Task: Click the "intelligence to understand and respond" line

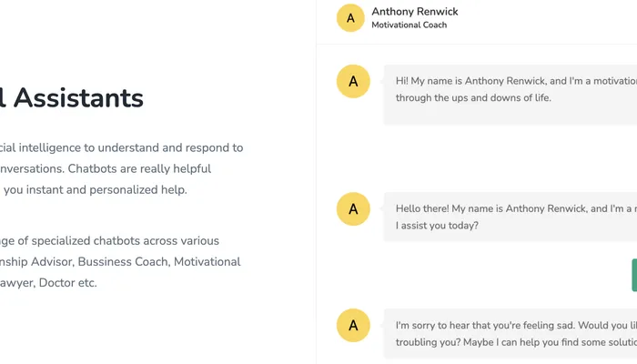Action: [x=122, y=147]
